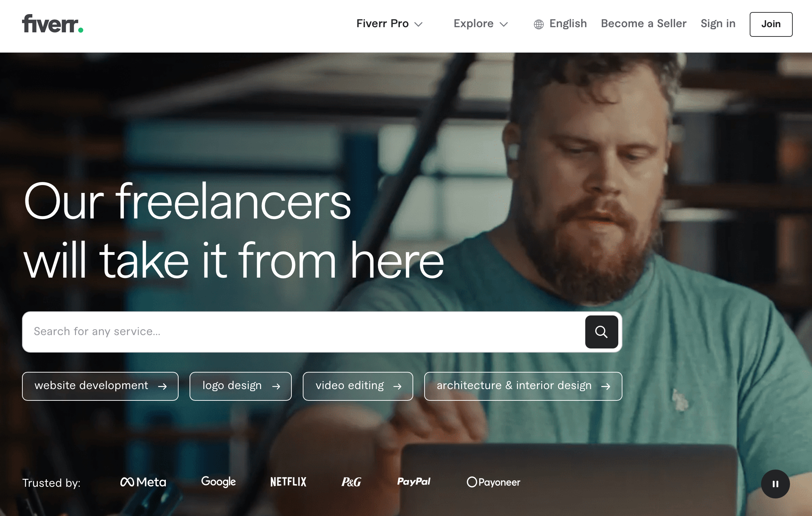The height and width of the screenshot is (516, 812).
Task: Click the P&G logo
Action: click(x=351, y=482)
